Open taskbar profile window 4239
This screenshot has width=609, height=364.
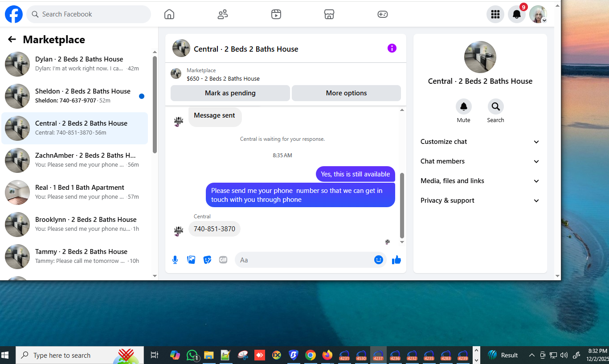click(x=463, y=355)
